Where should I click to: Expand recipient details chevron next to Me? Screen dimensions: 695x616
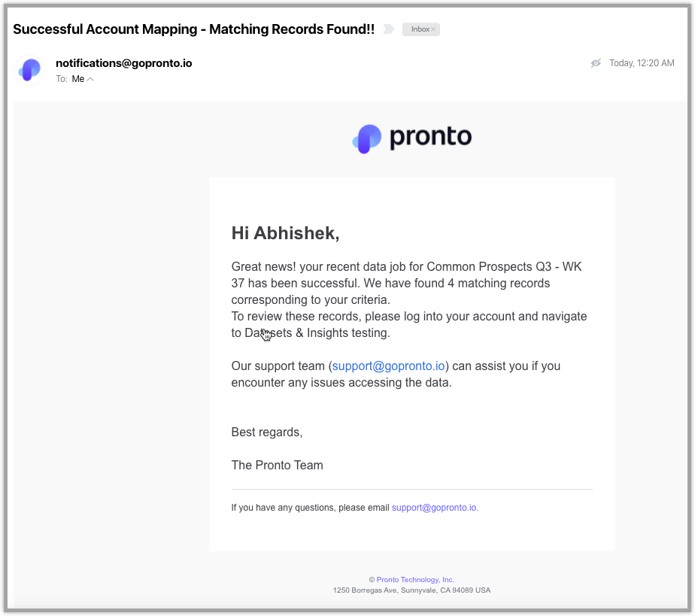90,79
